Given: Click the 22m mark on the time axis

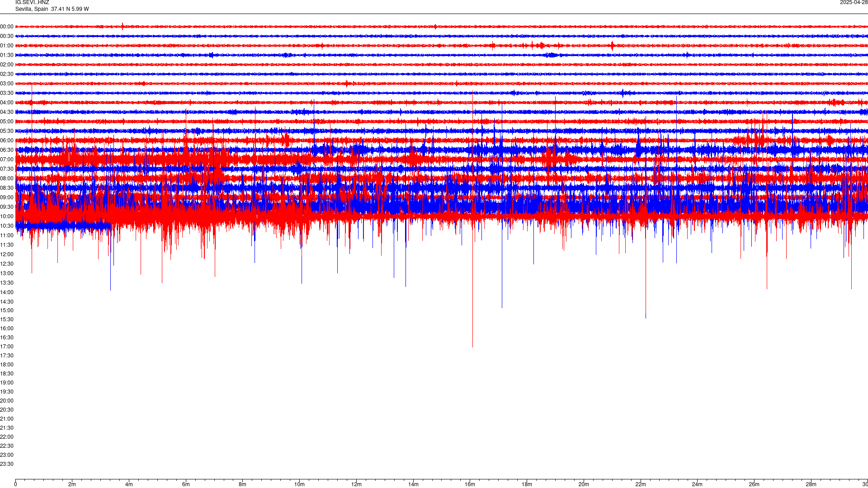Looking at the screenshot, I should 641,484.
